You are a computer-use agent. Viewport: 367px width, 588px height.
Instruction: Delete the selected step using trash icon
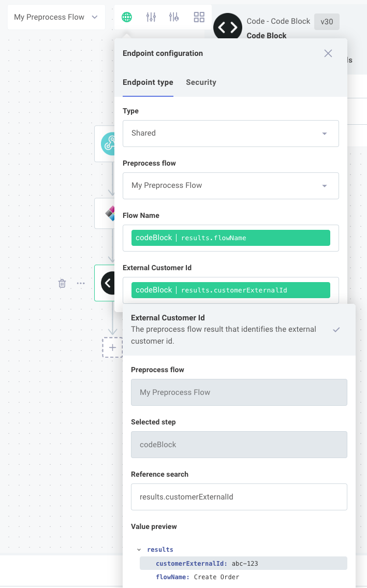coord(62,283)
